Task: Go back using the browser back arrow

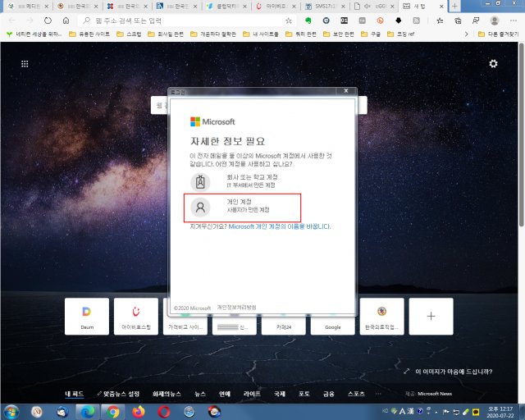Action: [11, 21]
